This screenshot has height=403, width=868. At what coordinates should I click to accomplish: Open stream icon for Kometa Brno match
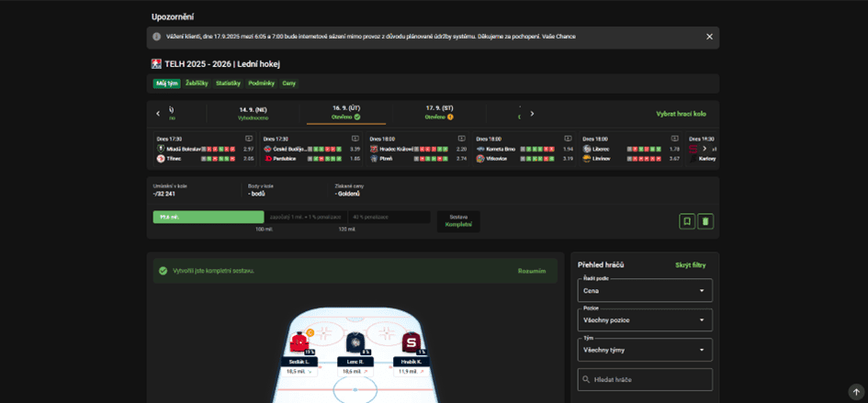pyautogui.click(x=568, y=139)
